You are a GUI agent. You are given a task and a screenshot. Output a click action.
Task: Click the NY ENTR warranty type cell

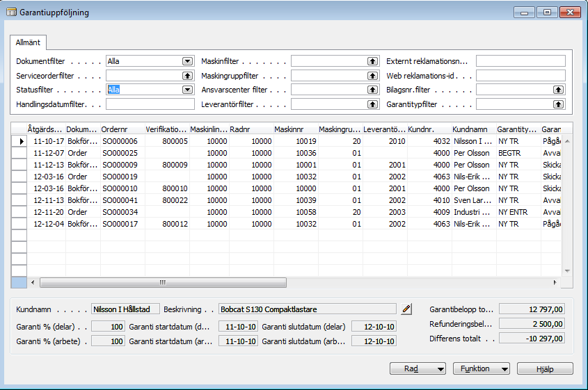[x=518, y=212]
